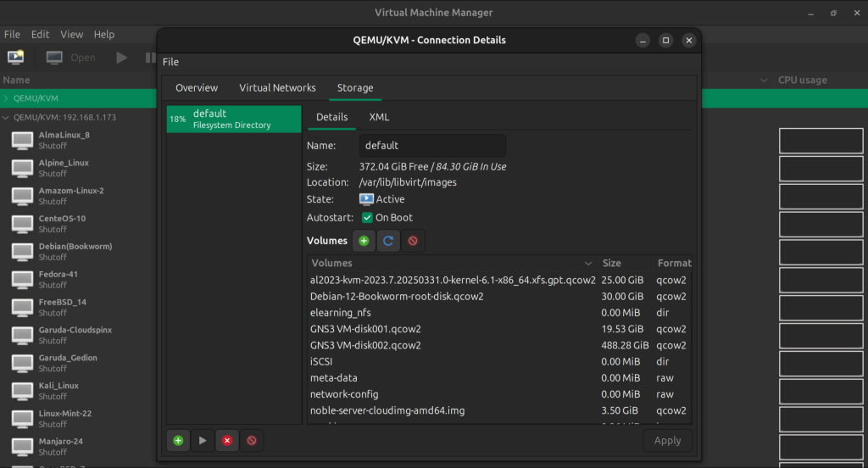Switch to the XML tab

point(379,117)
